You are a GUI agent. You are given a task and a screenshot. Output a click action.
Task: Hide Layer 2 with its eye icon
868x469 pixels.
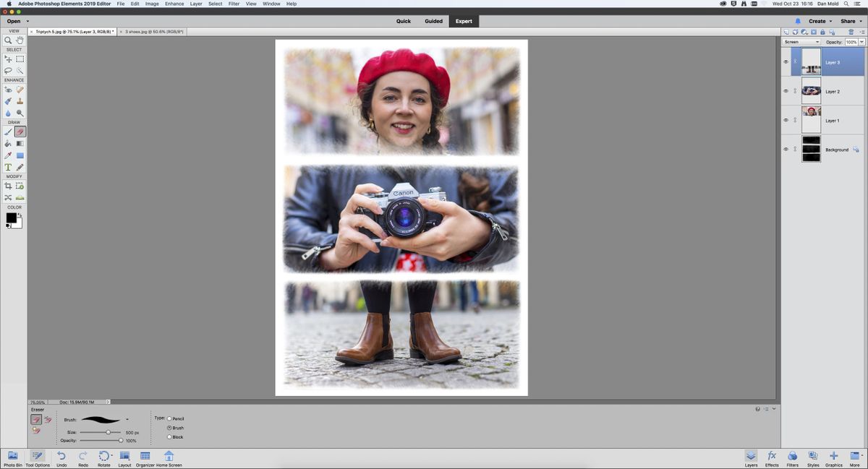[786, 91]
